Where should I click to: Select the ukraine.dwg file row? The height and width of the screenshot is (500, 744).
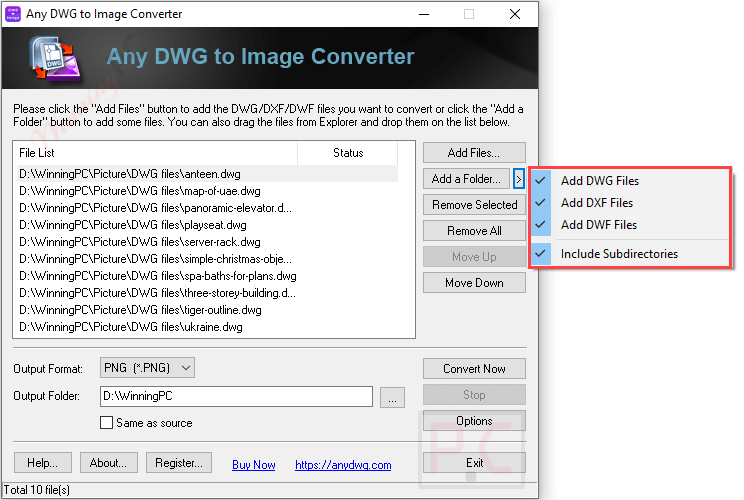[207, 327]
